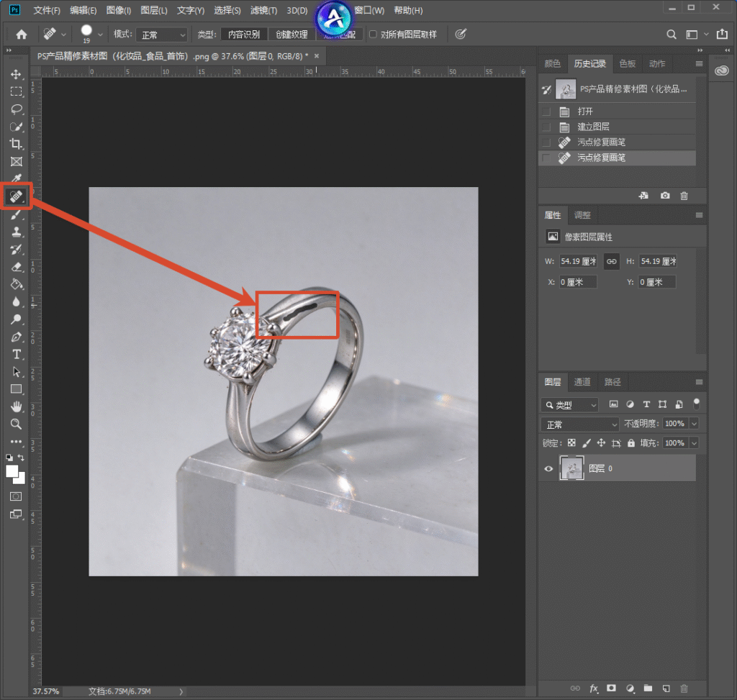Screen dimensions: 737x700
Task: Select the Paint Bucket tool
Action: click(x=16, y=284)
